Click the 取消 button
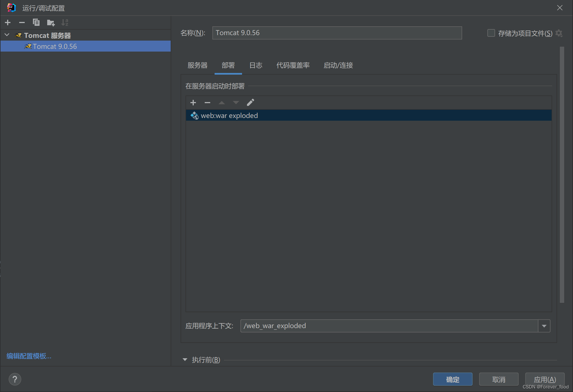Screen dimensions: 573x392 (x=499, y=379)
